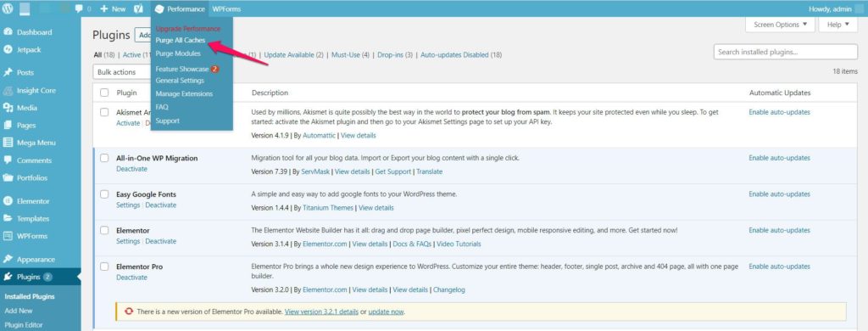Filter plugins by Auto-updates Disabled (18)
The image size is (868, 331).
461,55
